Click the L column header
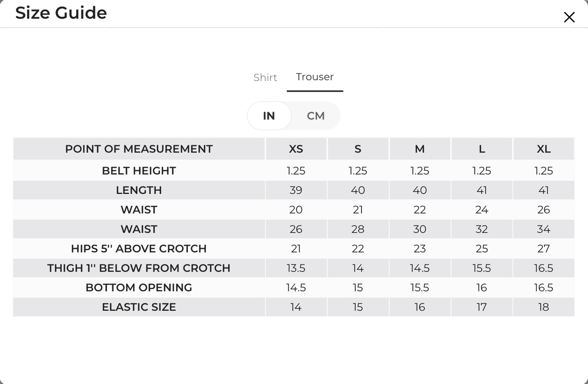The height and width of the screenshot is (384, 588). 482,149
